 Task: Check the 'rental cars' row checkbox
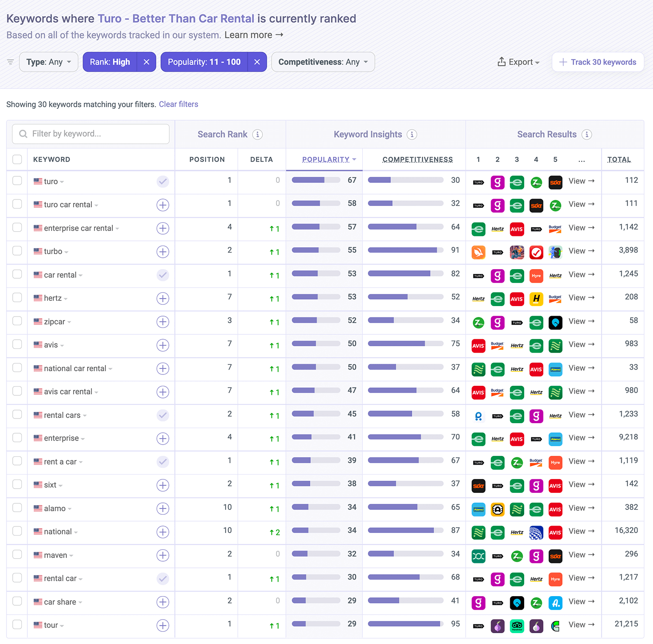point(17,414)
